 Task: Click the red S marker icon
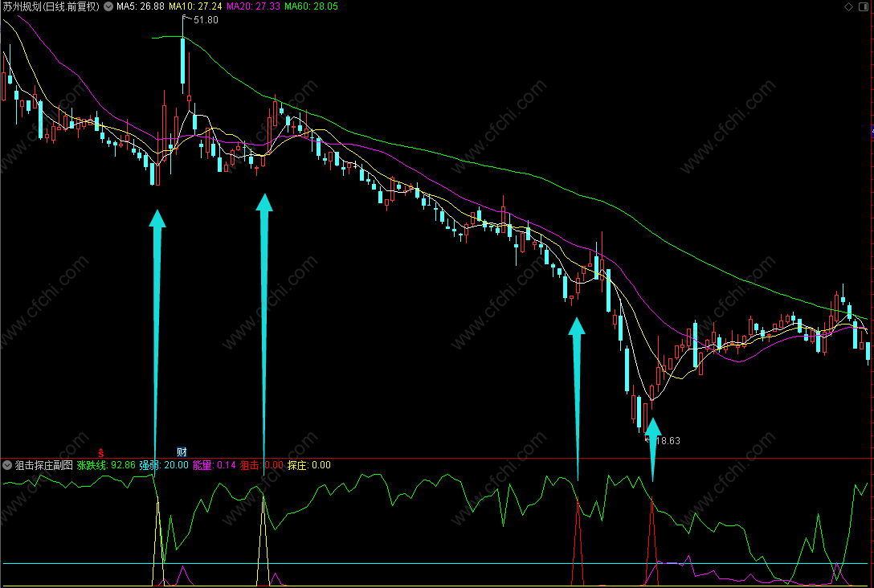(x=101, y=452)
